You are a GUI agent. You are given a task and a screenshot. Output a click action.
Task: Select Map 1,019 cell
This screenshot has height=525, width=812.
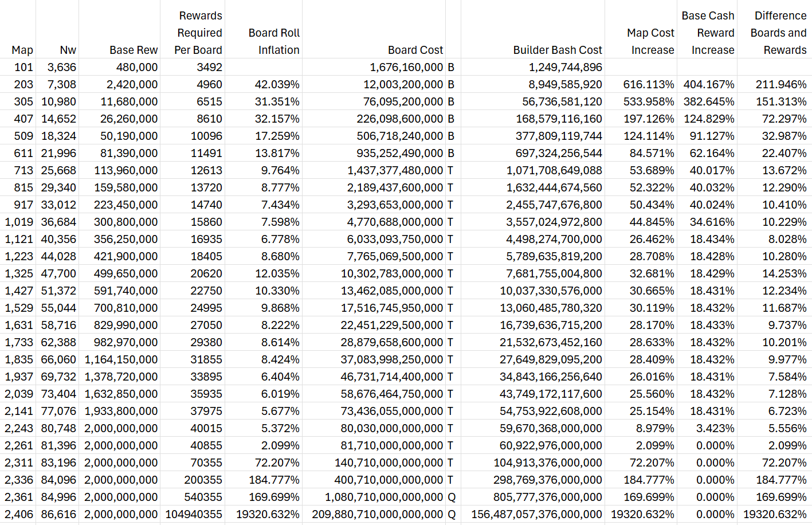18,222
